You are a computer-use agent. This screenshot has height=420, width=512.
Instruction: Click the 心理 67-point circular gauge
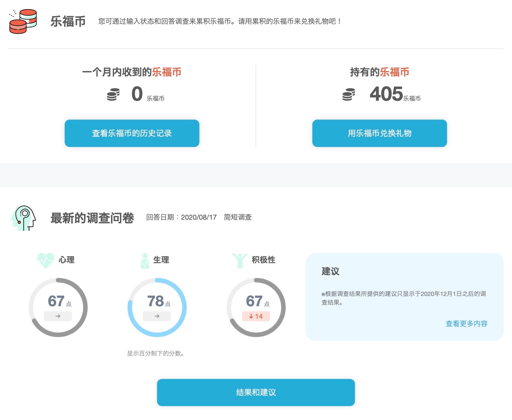click(x=58, y=307)
